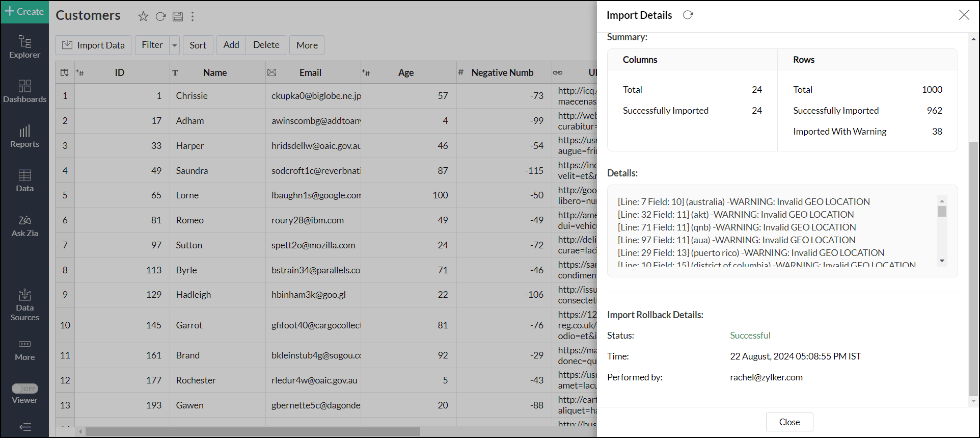The height and width of the screenshot is (438, 980).
Task: Open the vertical three-dot options menu
Action: pos(193,16)
